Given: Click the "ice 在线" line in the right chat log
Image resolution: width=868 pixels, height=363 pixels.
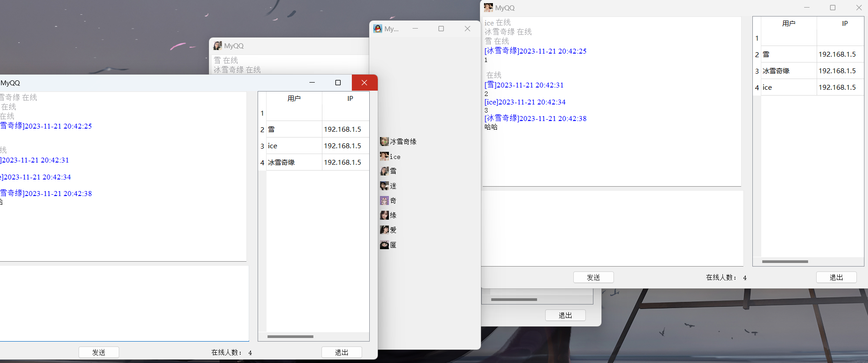Looking at the screenshot, I should pyautogui.click(x=497, y=23).
